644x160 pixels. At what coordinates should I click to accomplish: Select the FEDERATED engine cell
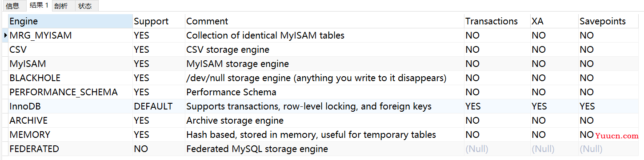click(70, 149)
